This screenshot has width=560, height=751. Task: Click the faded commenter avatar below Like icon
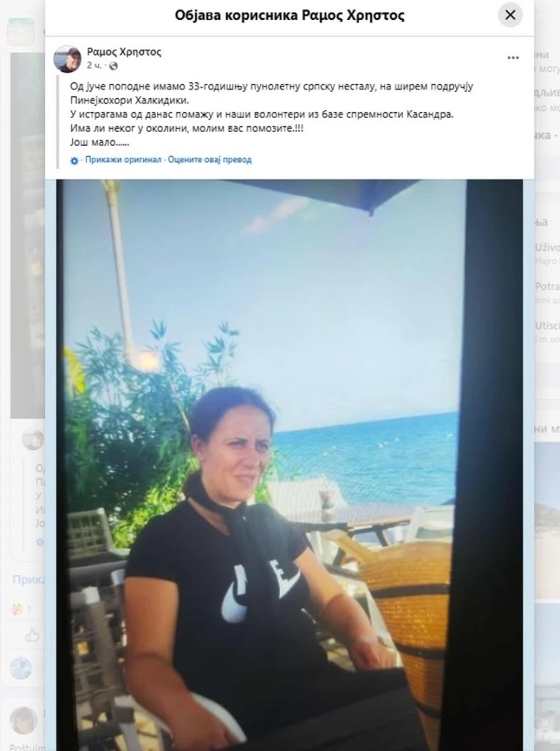coord(21,668)
